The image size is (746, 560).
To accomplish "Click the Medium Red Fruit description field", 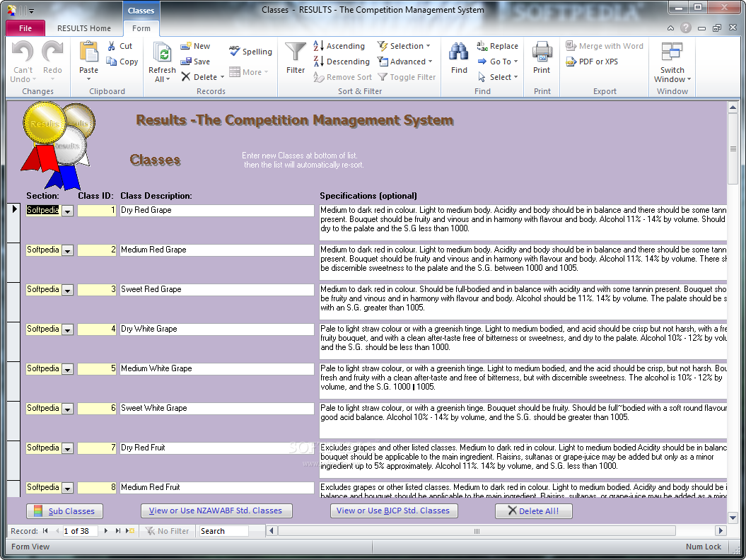I will pyautogui.click(x=217, y=488).
